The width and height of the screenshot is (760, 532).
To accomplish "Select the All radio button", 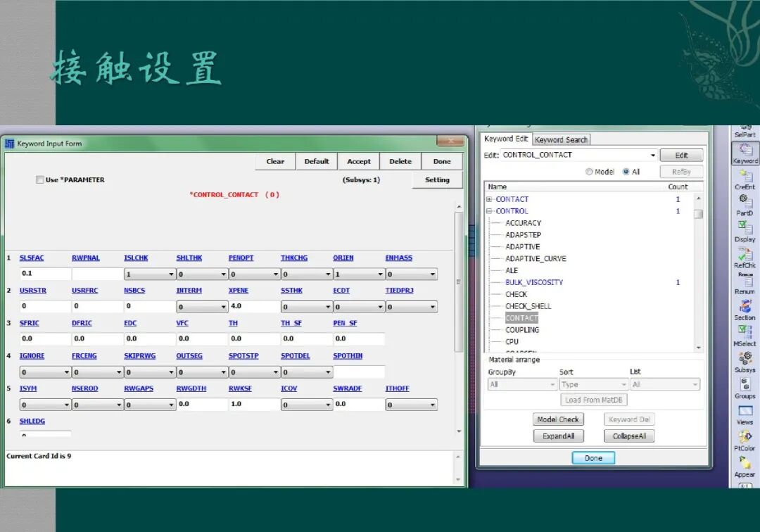I will click(626, 172).
